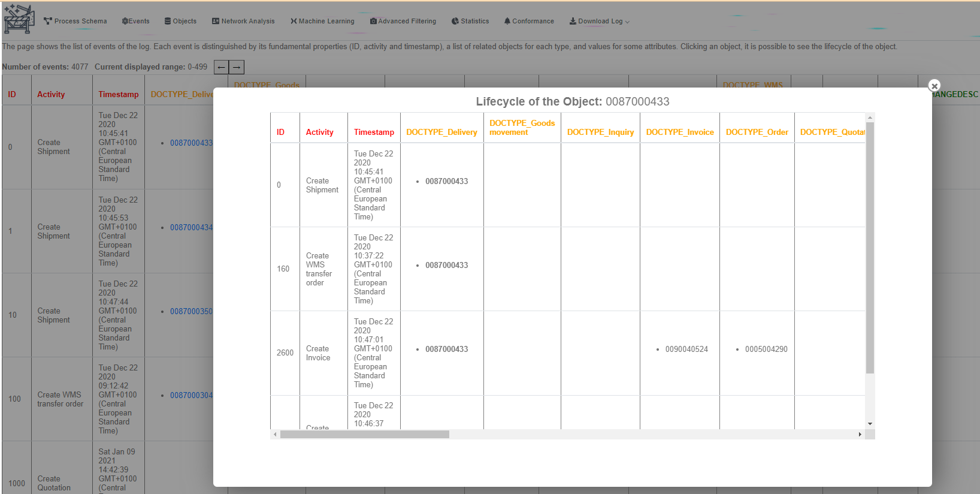Viewport: 980px width, 494px height.
Task: Click DOCTYPE_Order column header
Action: point(757,132)
